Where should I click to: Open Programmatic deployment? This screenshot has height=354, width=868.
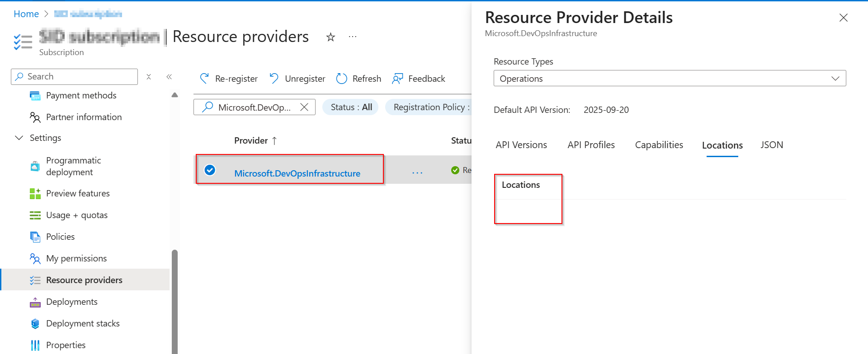click(74, 166)
